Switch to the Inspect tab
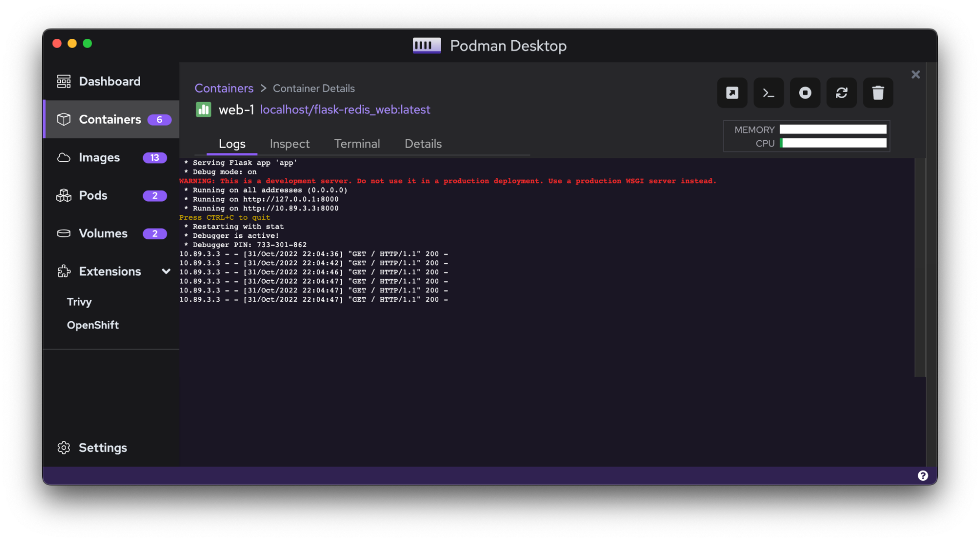980x541 pixels. [x=289, y=144]
